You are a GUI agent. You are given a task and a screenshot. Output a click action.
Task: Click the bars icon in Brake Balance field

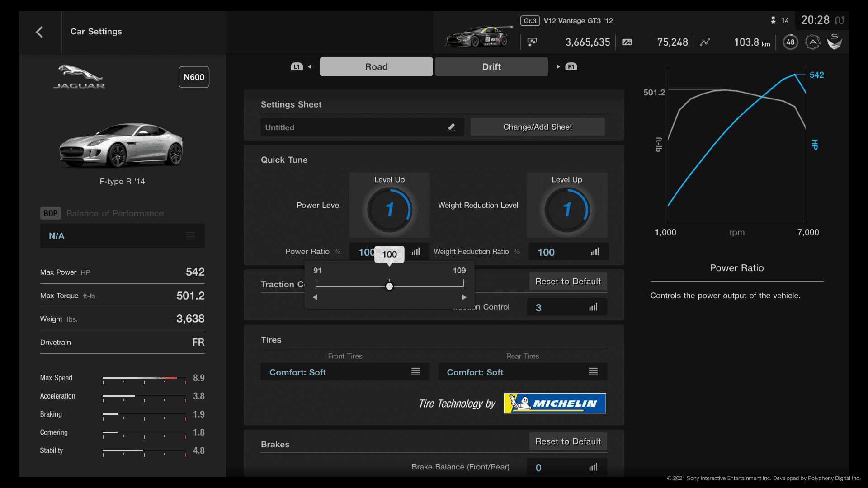[x=593, y=467]
